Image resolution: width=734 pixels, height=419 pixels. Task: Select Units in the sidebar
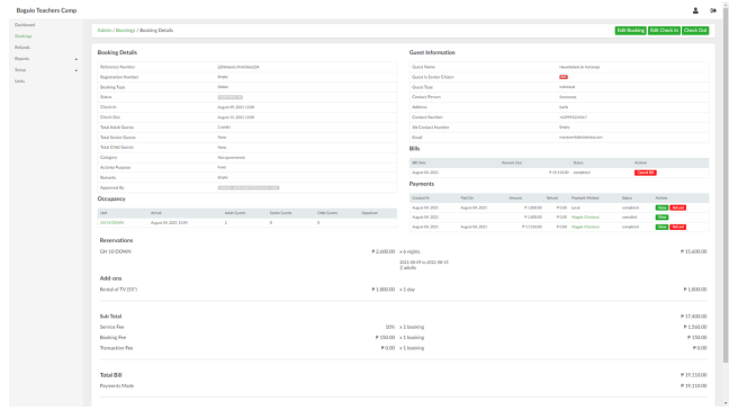pyautogui.click(x=19, y=81)
